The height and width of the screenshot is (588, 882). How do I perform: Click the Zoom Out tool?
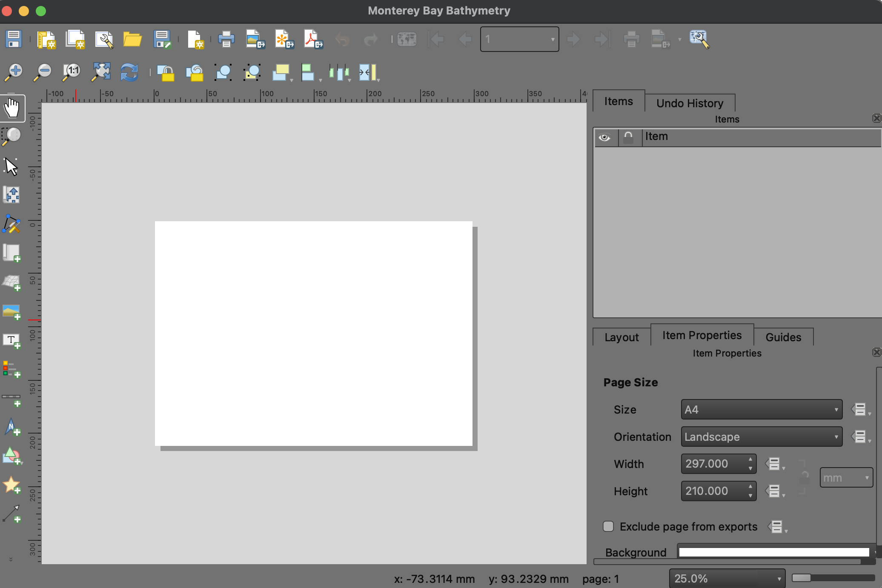point(43,72)
